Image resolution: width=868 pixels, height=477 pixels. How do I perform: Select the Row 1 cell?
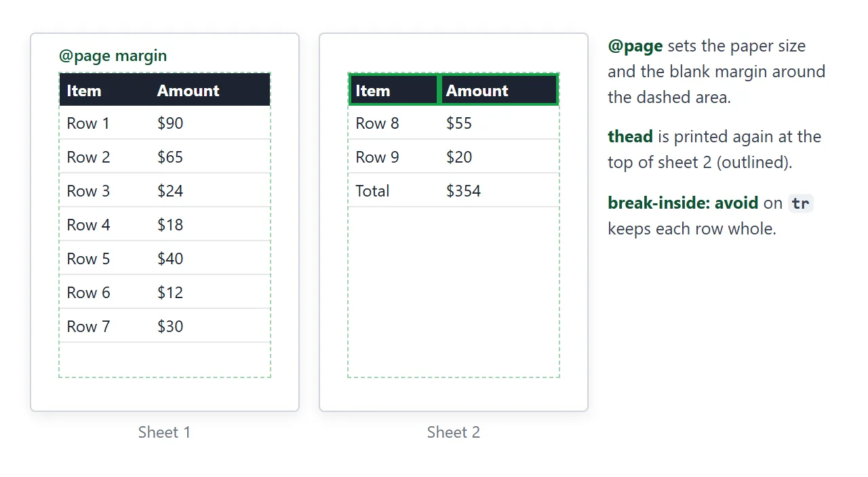(x=105, y=123)
